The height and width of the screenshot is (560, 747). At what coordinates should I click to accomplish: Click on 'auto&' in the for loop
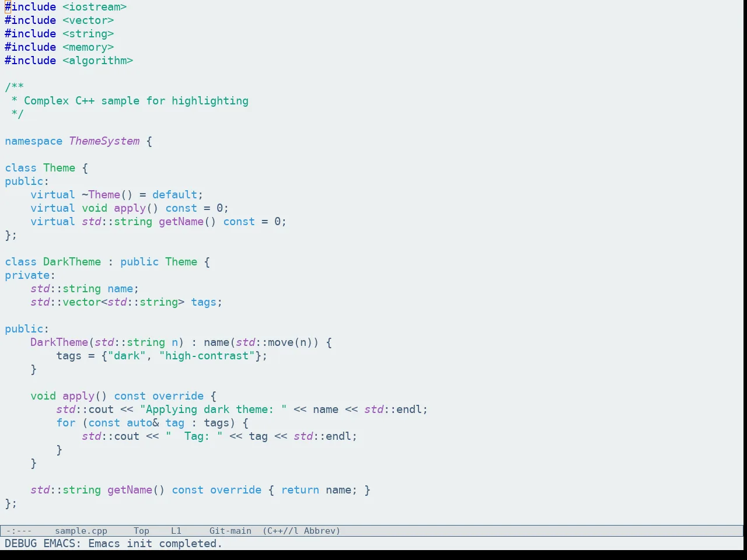[x=143, y=423]
